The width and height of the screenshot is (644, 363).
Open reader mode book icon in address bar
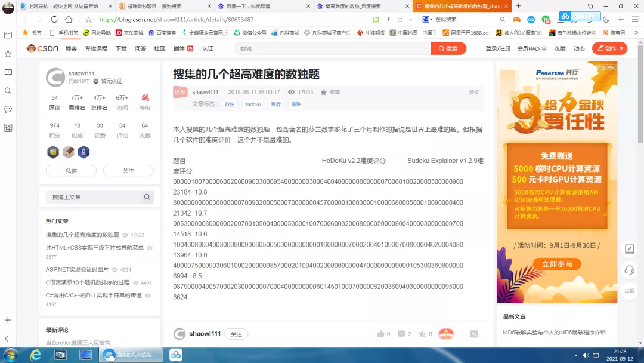click(376, 19)
